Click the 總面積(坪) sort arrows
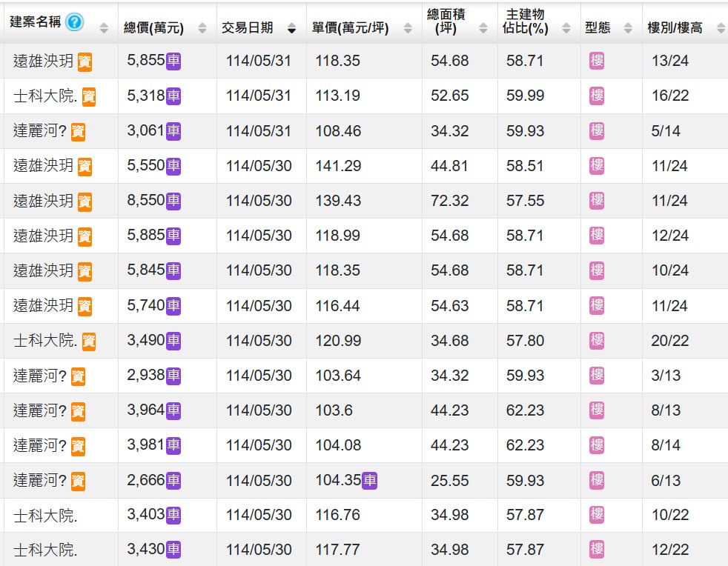This screenshot has width=728, height=566. (x=483, y=28)
